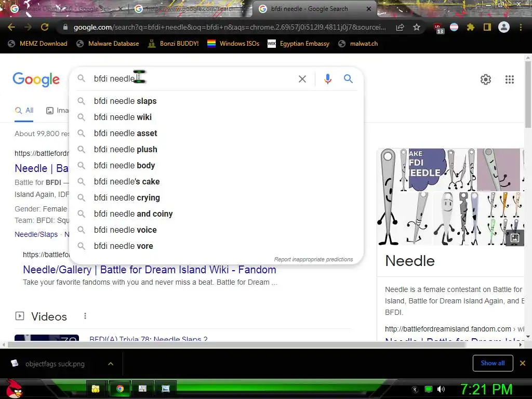
Task: Open the volume speaker tray icon
Action: coord(441,390)
